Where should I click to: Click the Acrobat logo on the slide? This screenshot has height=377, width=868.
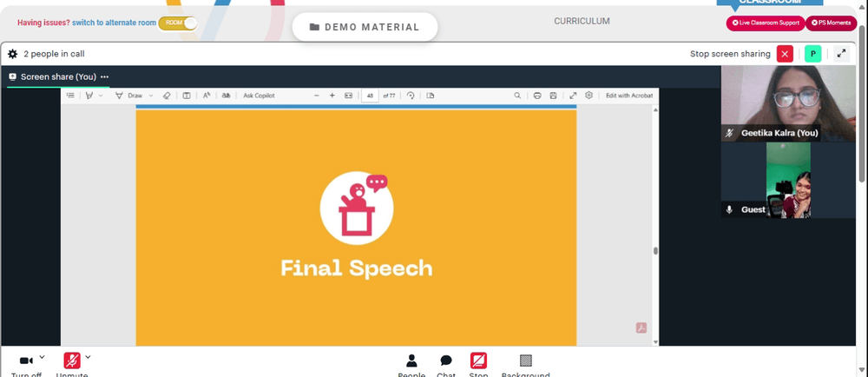coord(641,327)
